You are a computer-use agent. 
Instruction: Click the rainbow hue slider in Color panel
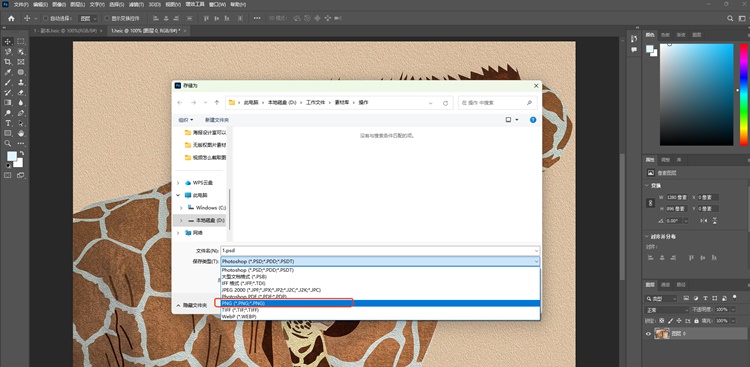[x=744, y=94]
